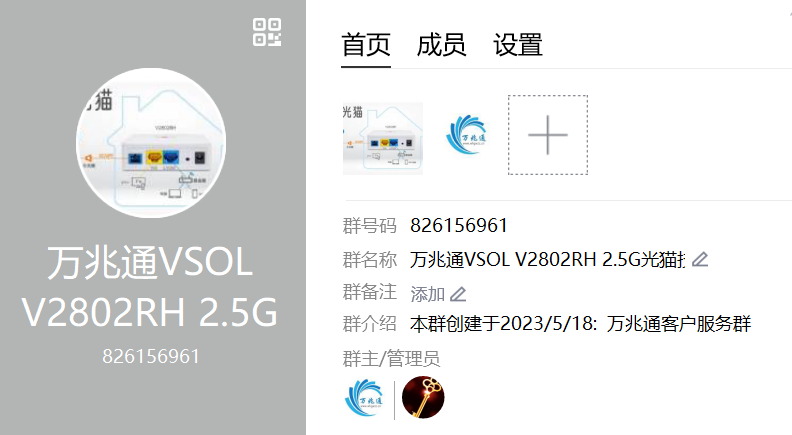Screen dimensions: 792x435
Task: Open the 设置 tab
Action: tap(518, 44)
